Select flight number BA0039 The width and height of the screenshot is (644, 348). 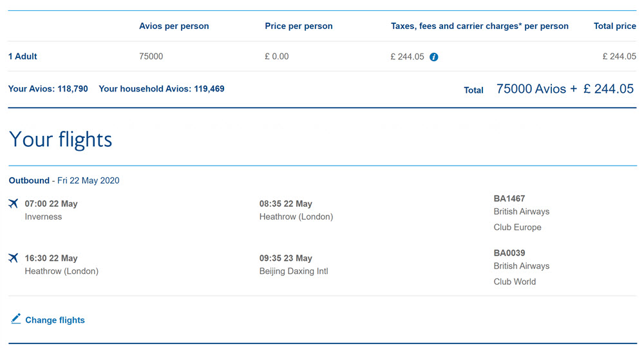click(x=509, y=253)
